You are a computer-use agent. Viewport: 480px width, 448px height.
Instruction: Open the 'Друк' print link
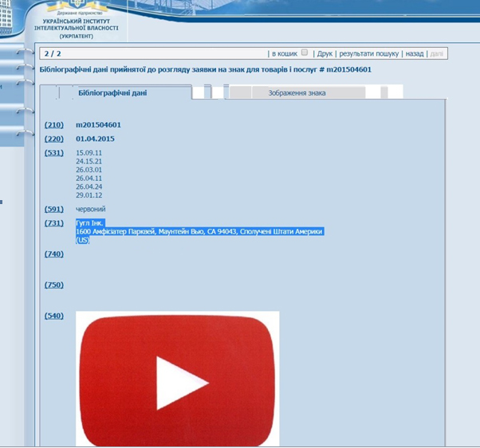pos(325,53)
